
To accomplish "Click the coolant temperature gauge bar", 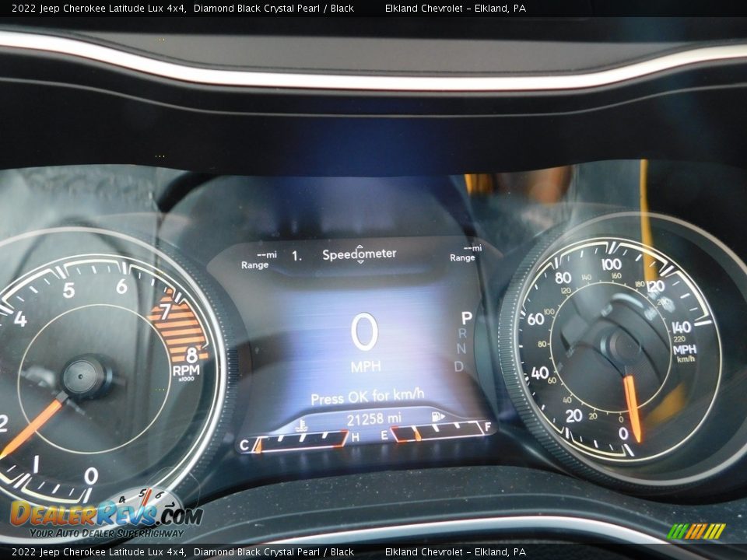I will tap(299, 440).
